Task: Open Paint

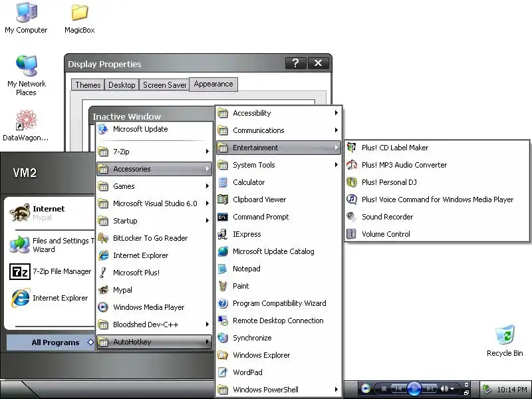Action: pos(278,286)
